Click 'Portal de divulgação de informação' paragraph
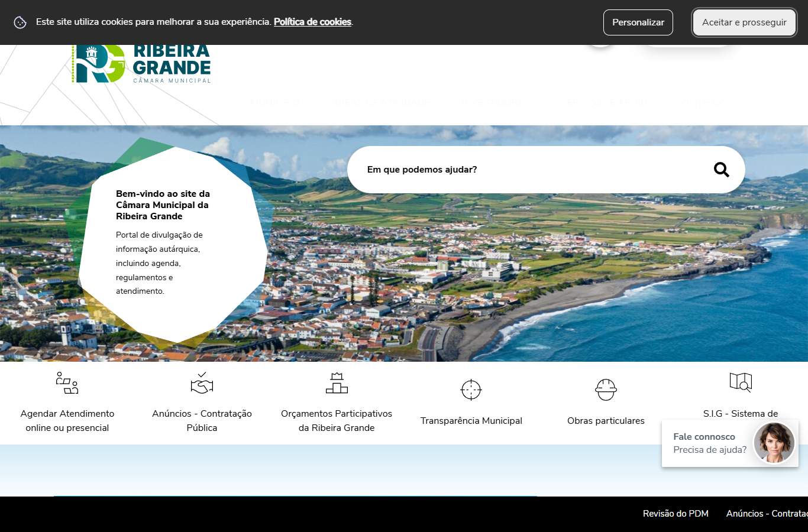The width and height of the screenshot is (808, 532). pos(159,263)
